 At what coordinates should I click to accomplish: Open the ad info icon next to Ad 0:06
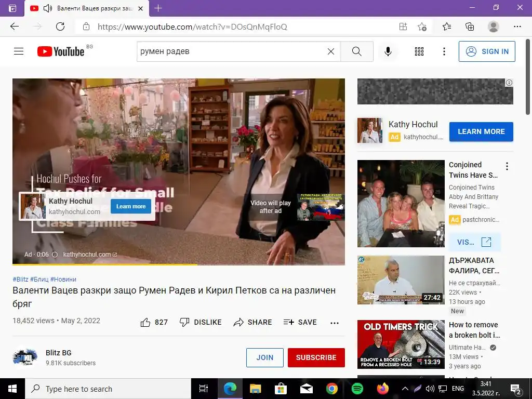click(55, 255)
